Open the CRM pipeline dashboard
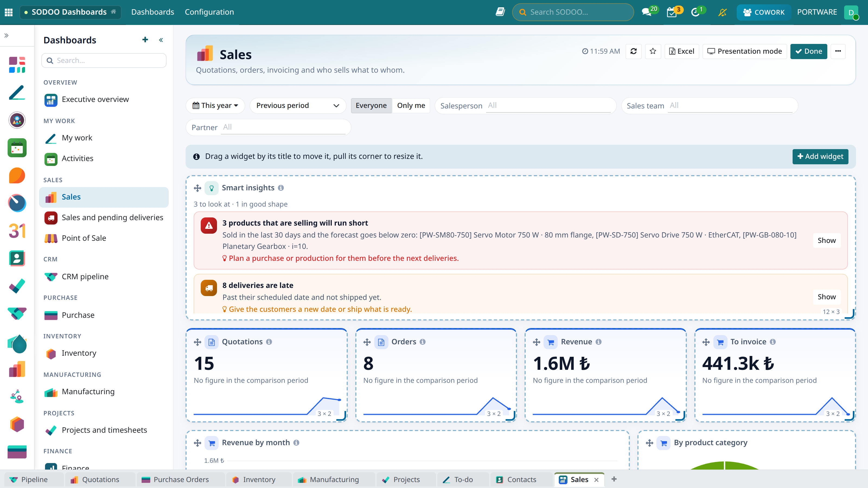 pyautogui.click(x=104, y=277)
